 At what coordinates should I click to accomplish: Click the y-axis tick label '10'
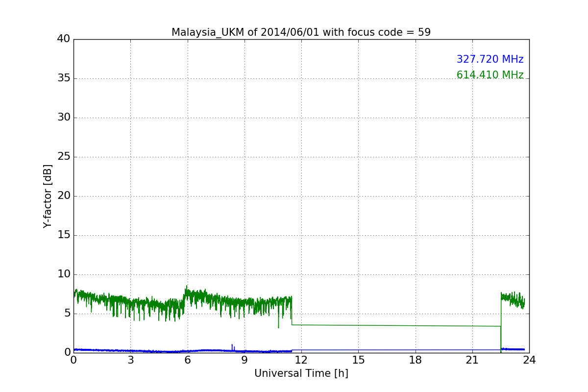click(64, 274)
